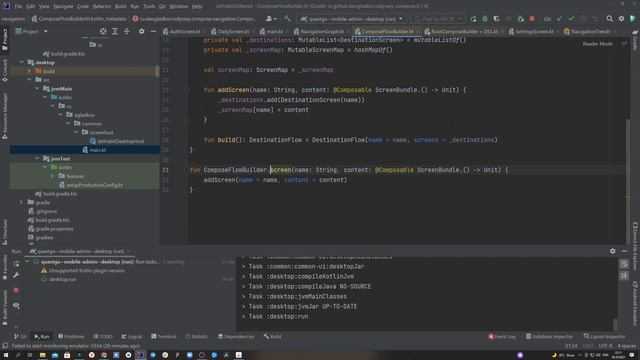
Task: Open the Code menu
Action: (x=82, y=7)
